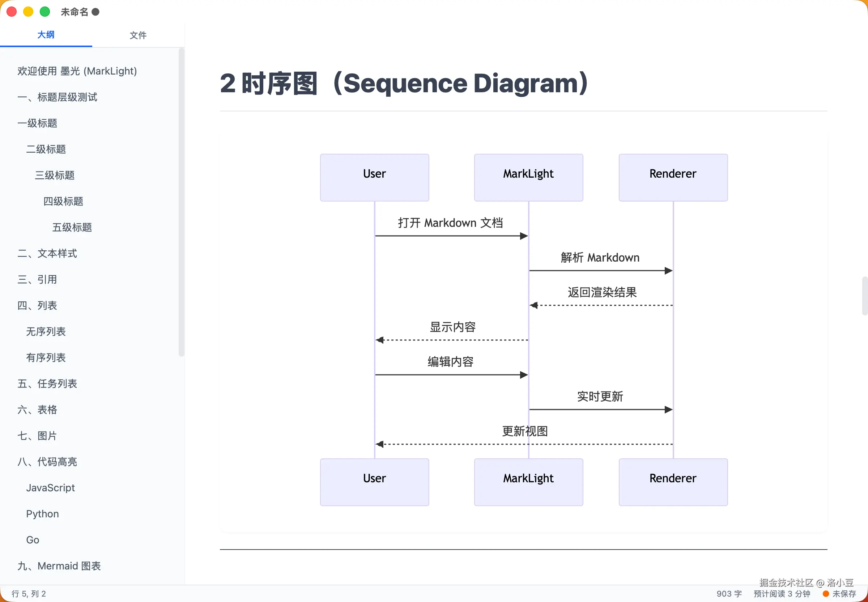868x602 pixels.
Task: Click the sidebar outline scrollbar
Action: pos(181,202)
